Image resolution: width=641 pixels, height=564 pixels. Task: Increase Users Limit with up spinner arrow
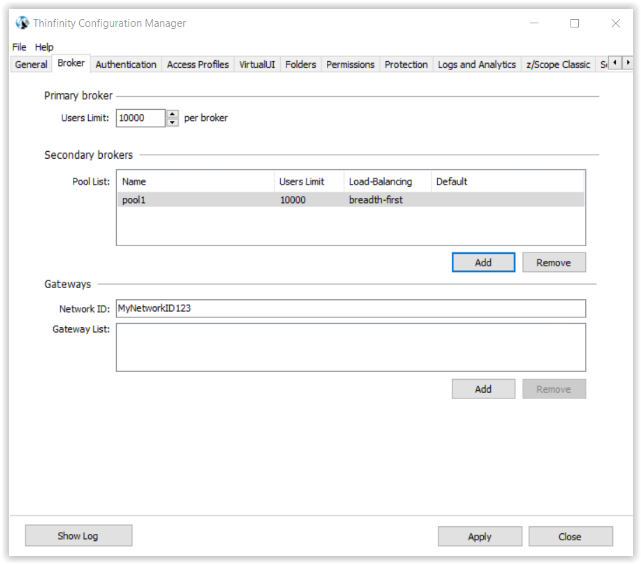[173, 114]
